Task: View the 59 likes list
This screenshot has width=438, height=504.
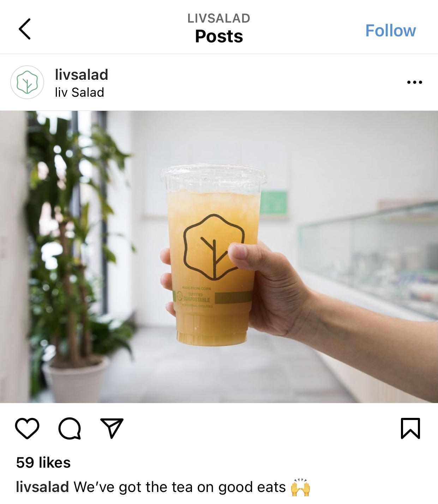Action: (x=43, y=462)
